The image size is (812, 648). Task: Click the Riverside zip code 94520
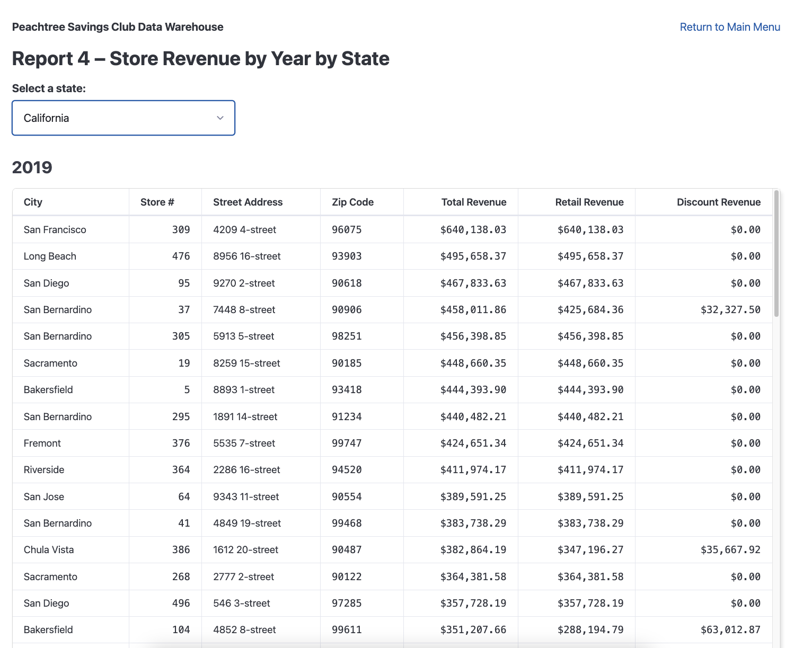click(x=347, y=469)
